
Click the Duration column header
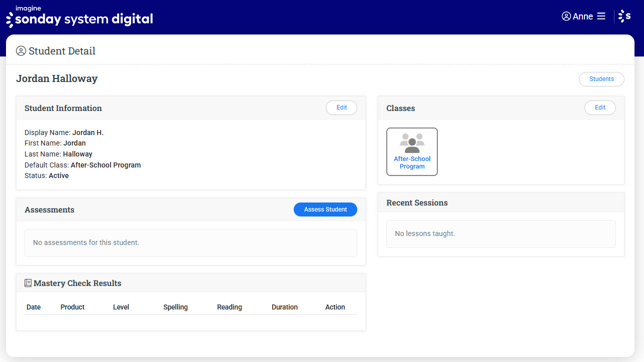[285, 307]
